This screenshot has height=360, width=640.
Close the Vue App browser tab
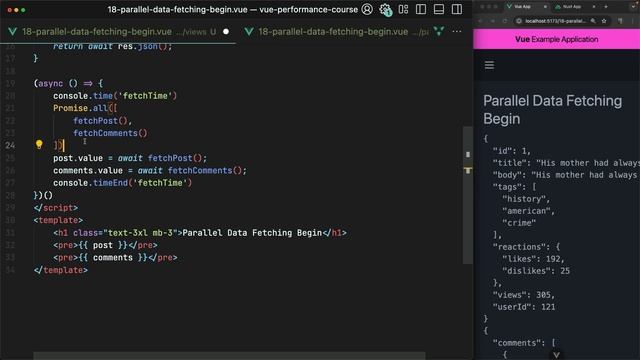coord(545,7)
